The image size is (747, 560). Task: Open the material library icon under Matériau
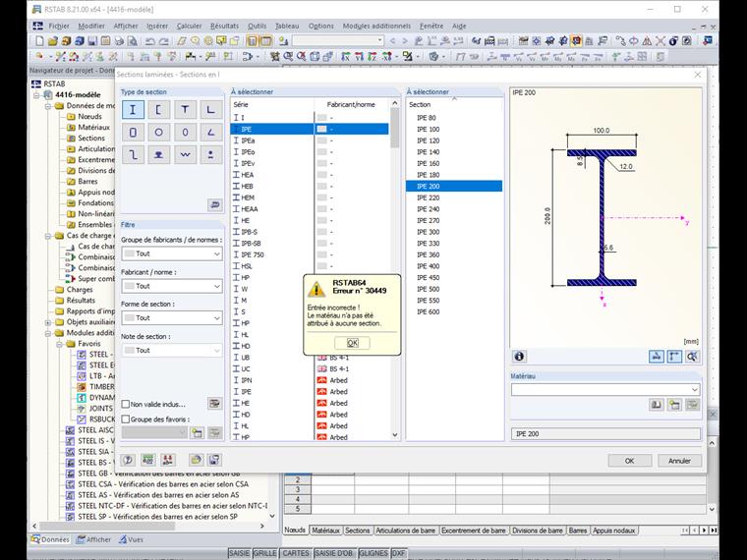(656, 405)
